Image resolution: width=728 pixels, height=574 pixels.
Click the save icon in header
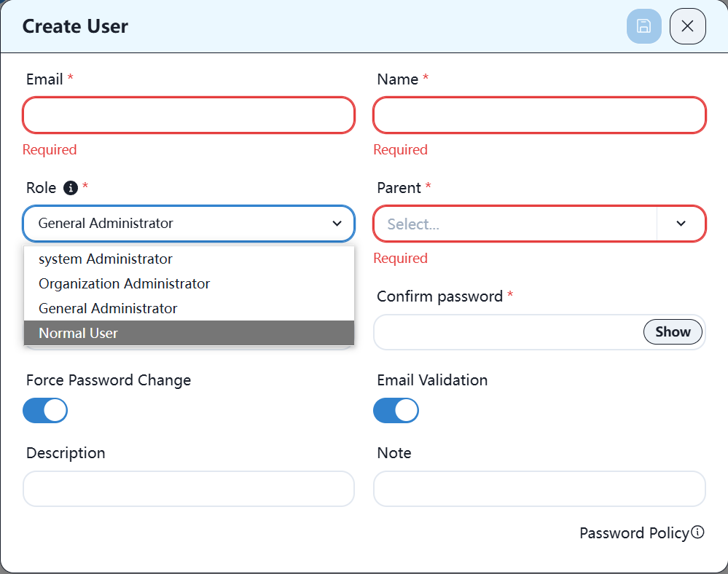[643, 27]
